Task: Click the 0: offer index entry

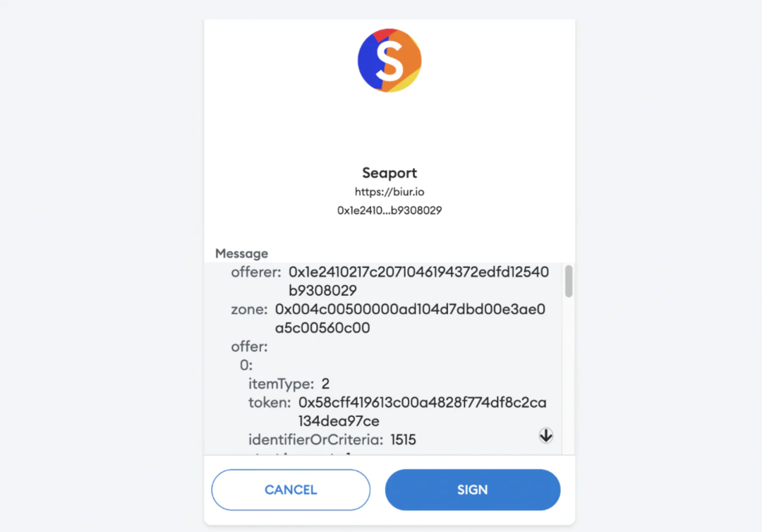Action: tap(246, 365)
